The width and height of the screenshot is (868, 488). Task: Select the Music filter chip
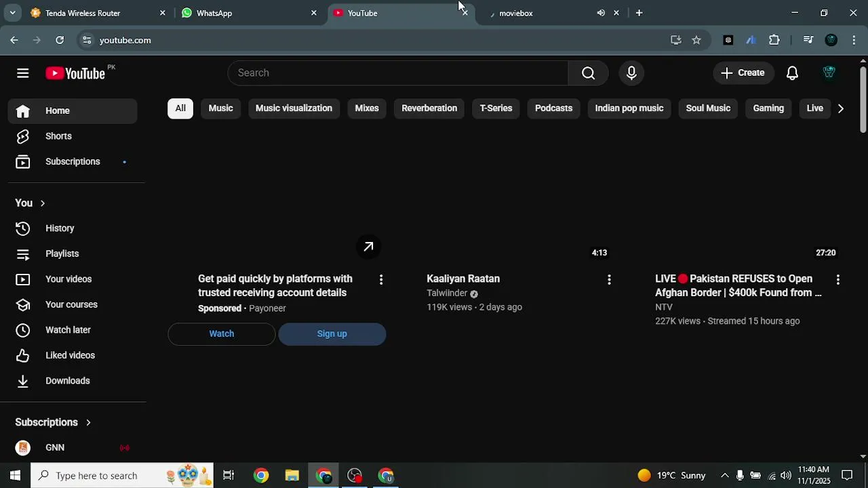click(x=220, y=108)
